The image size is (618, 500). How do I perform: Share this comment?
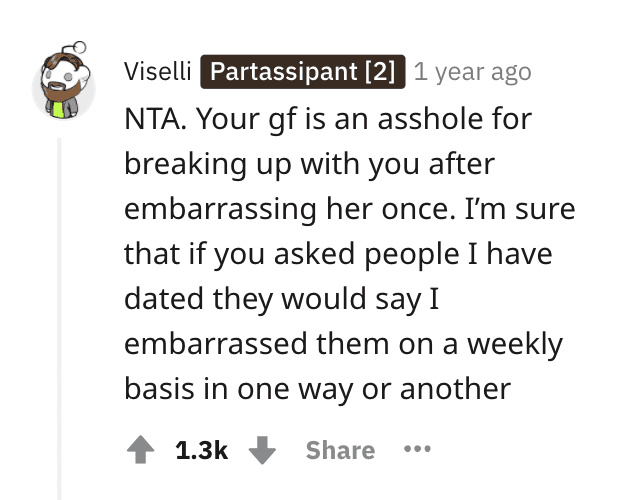(340, 450)
